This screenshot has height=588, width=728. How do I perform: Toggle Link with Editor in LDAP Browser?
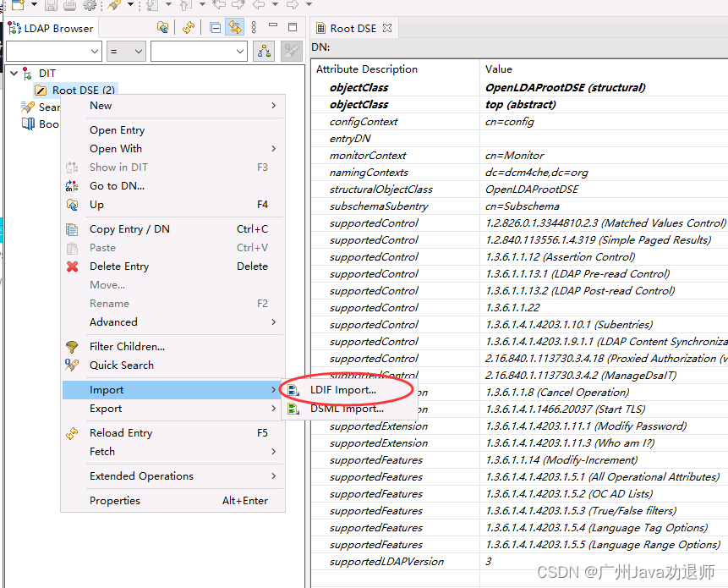[233, 26]
